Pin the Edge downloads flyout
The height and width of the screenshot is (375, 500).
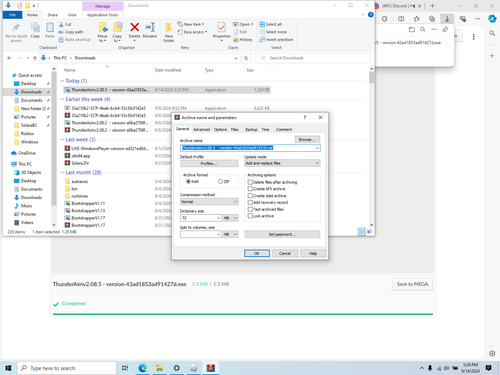tap(445, 30)
